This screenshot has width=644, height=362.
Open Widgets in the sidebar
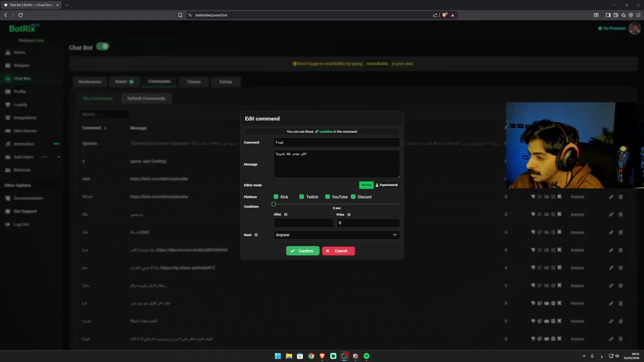pos(21,65)
